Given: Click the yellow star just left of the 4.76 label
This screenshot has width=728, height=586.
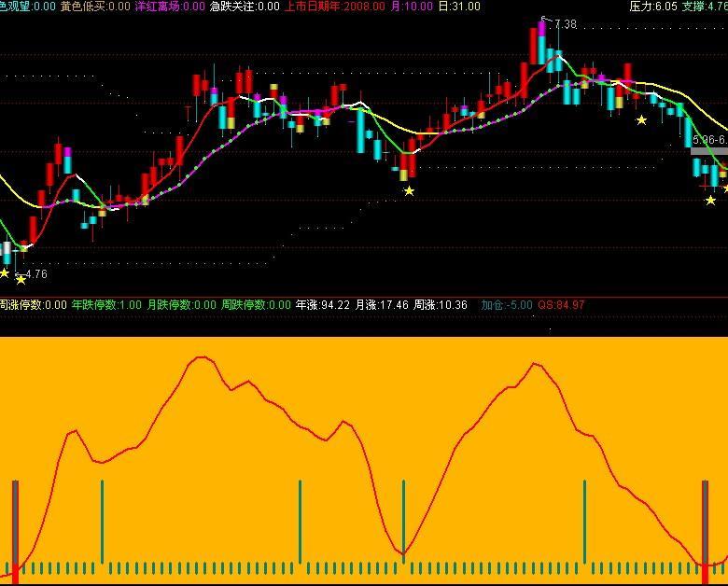Looking at the screenshot, I should click(x=21, y=280).
